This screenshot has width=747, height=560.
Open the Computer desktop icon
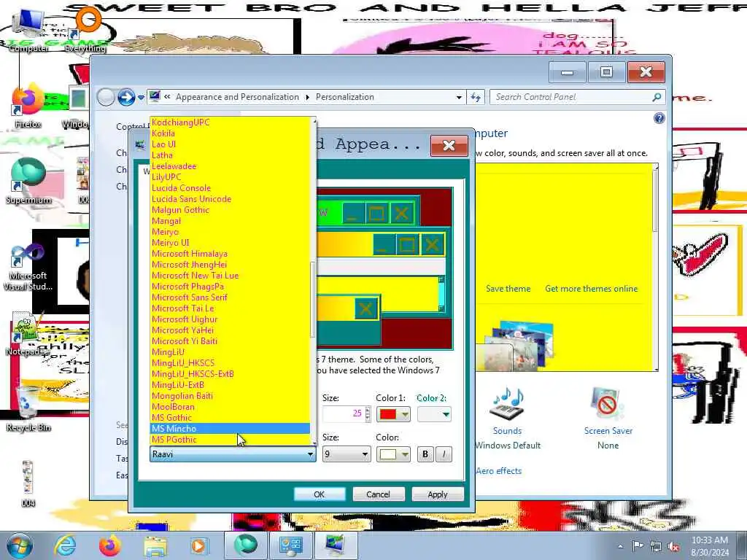point(28,30)
